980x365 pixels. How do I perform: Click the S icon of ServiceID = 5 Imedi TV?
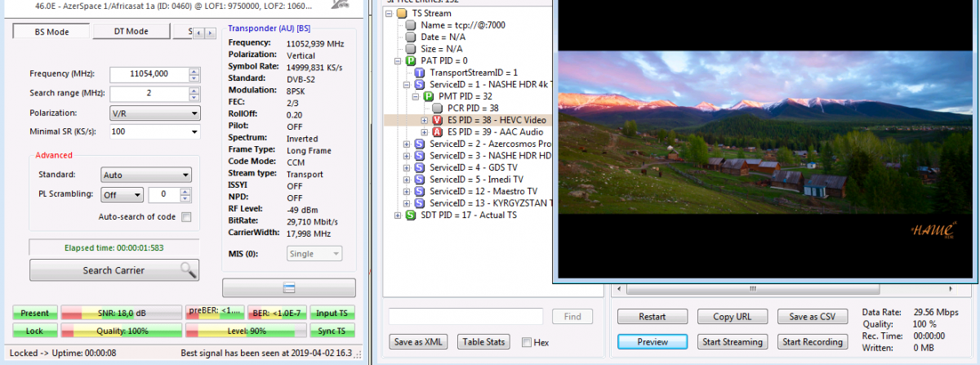click(420, 180)
